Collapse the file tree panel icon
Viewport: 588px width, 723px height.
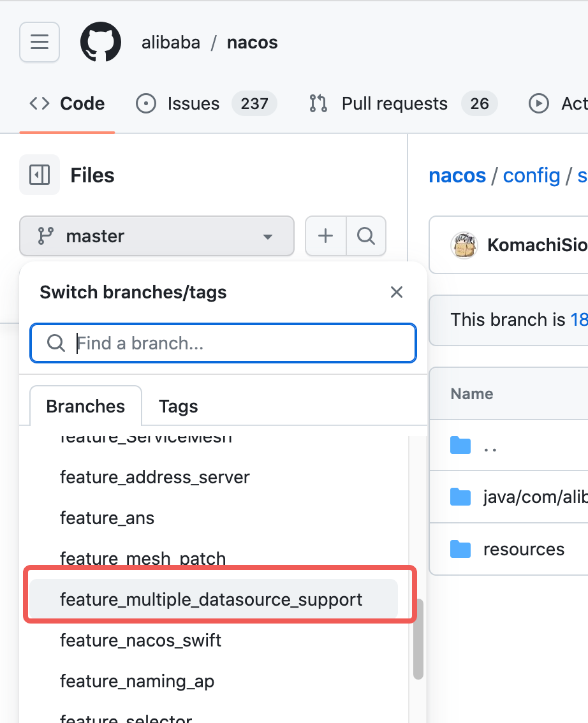tap(40, 175)
